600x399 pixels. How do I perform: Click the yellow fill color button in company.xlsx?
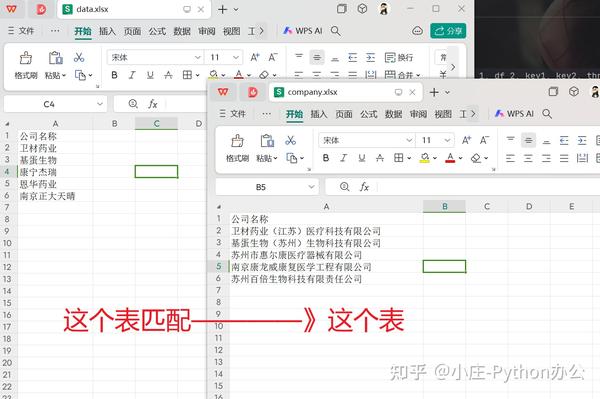(424, 158)
